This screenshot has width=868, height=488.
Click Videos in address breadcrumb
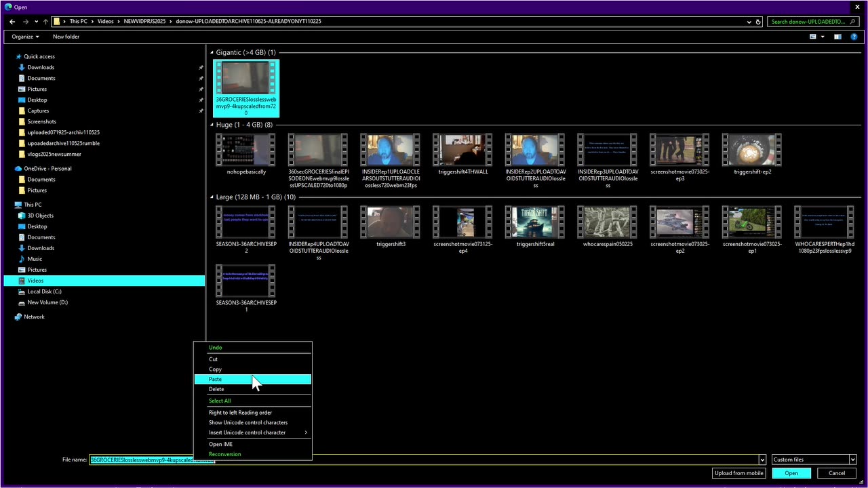(105, 22)
